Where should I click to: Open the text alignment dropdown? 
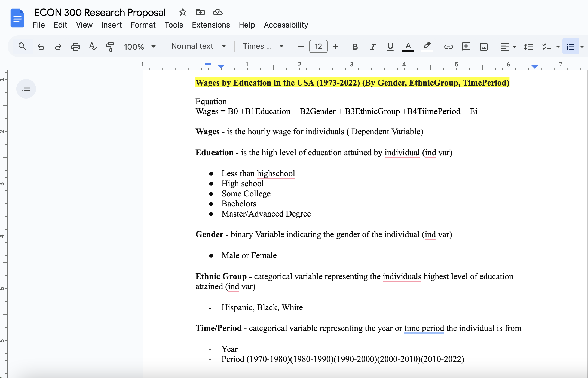point(508,47)
